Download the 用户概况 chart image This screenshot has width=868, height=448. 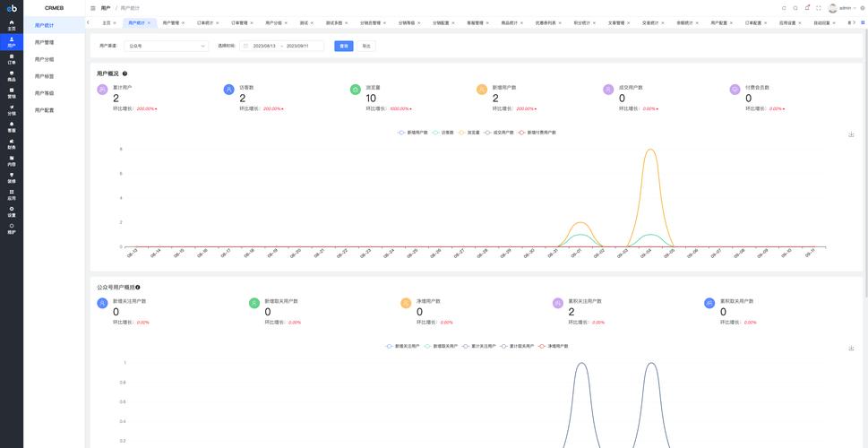851,134
